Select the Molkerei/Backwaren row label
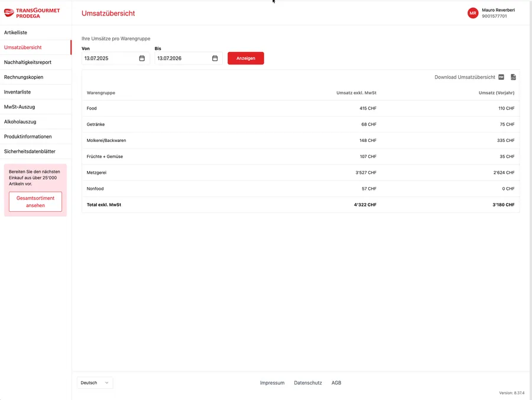This screenshot has width=532, height=400. click(106, 141)
